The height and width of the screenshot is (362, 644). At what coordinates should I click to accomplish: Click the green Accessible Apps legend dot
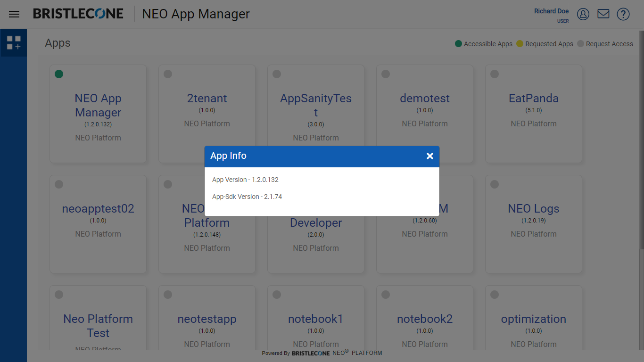point(458,44)
